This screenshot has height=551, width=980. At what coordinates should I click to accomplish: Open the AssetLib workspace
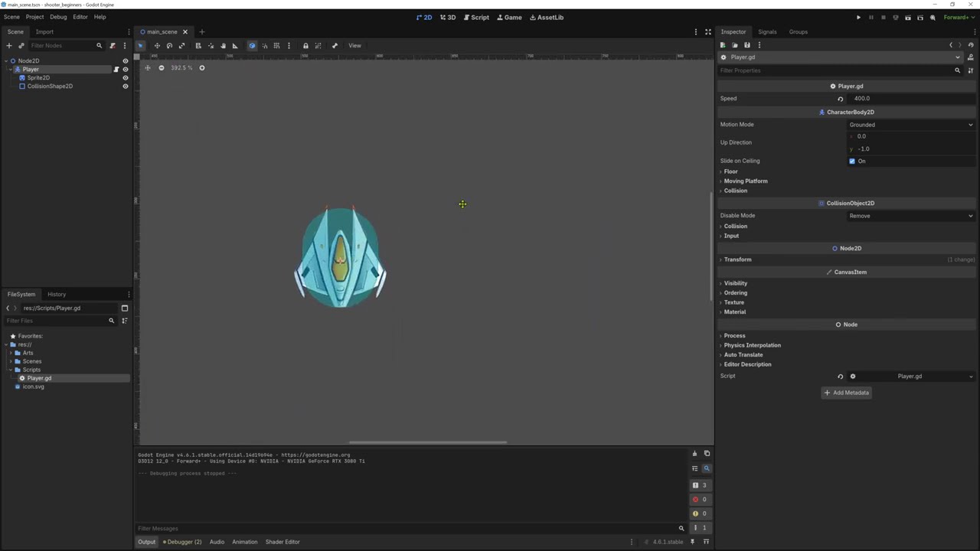pos(547,18)
